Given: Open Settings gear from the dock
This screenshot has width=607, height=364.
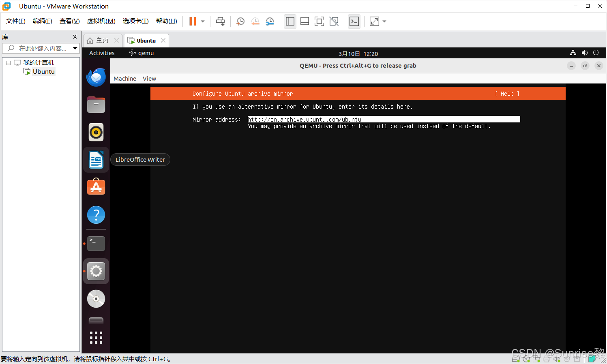Looking at the screenshot, I should [96, 271].
